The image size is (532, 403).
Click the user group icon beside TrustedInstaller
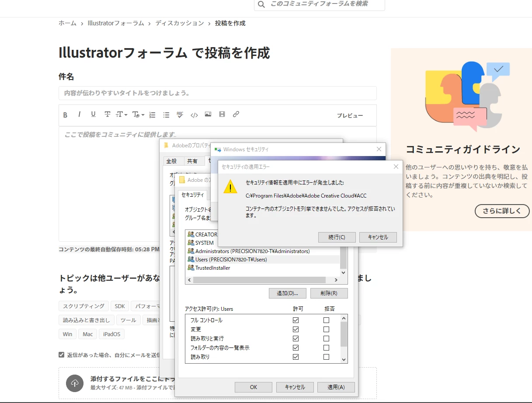coord(191,268)
